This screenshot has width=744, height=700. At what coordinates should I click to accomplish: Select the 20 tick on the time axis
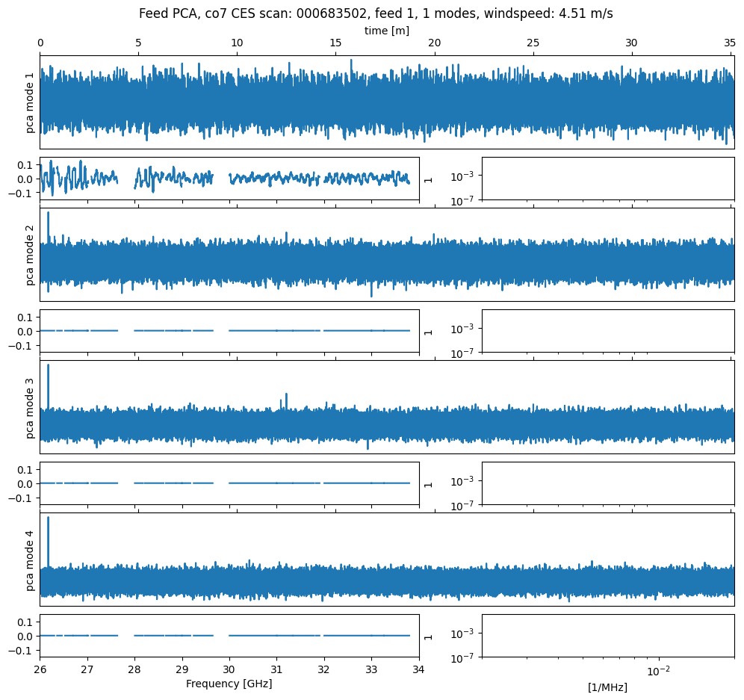tap(434, 44)
